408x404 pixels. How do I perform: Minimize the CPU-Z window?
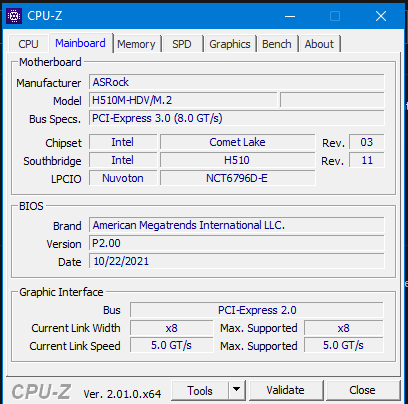coord(290,16)
